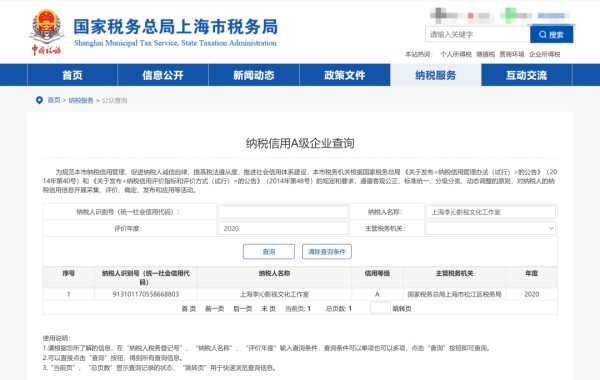Click the tax bureau emblem logo

click(x=46, y=32)
